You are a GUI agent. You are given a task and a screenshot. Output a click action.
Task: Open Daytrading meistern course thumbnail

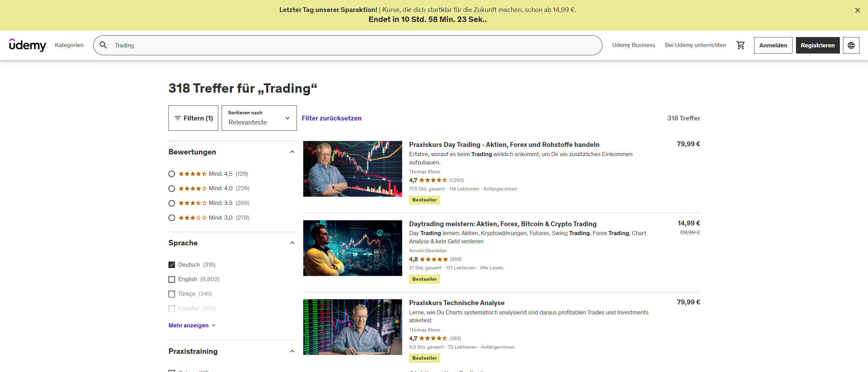tap(352, 248)
